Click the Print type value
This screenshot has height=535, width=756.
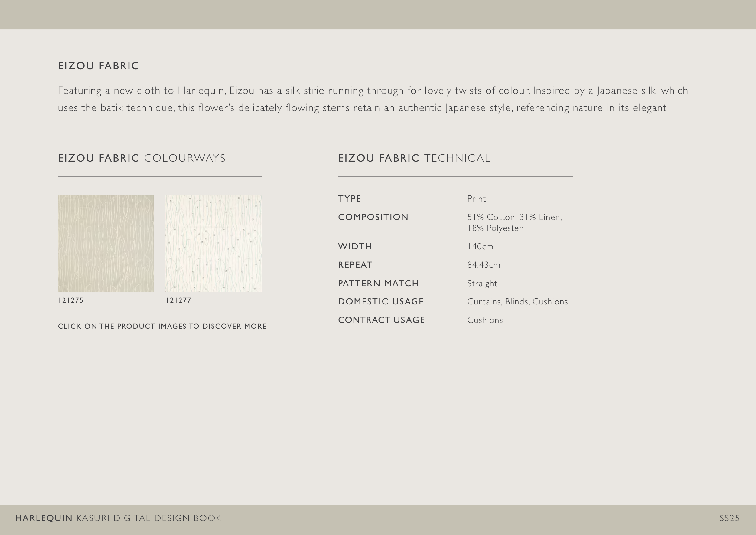click(x=477, y=199)
